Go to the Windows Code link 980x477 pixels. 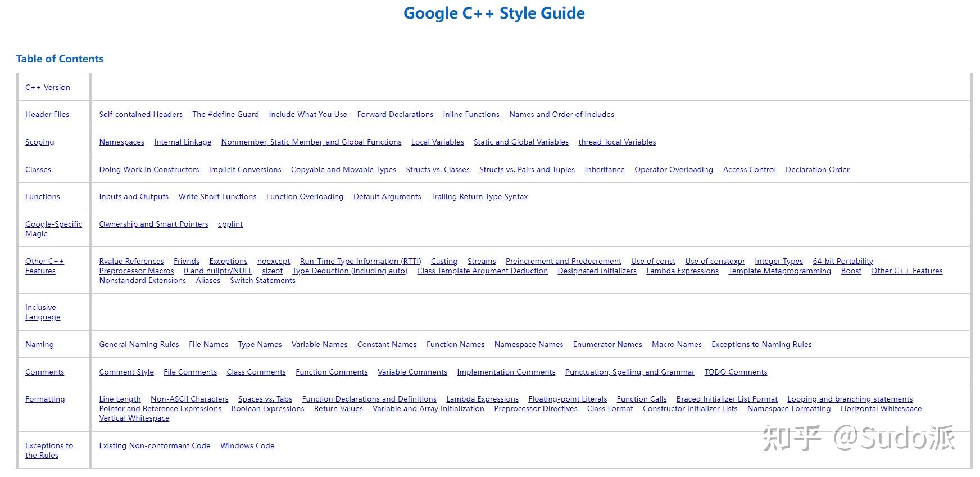point(247,445)
